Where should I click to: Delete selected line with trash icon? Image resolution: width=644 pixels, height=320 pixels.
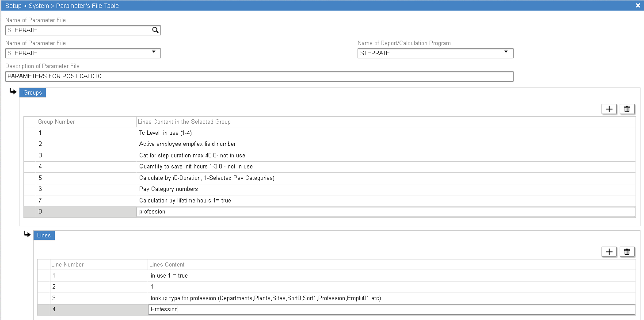coord(627,252)
